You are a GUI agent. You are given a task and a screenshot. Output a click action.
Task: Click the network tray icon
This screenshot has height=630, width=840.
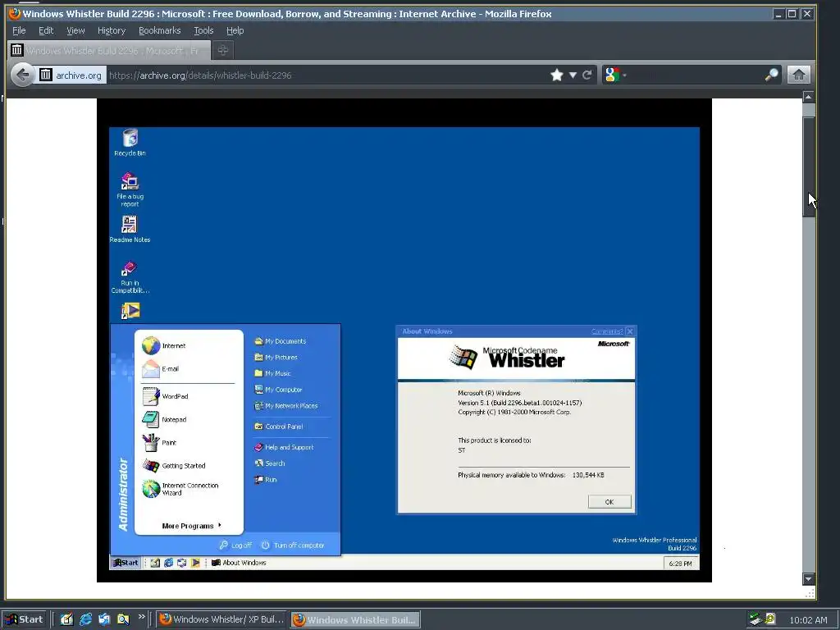(x=756, y=619)
